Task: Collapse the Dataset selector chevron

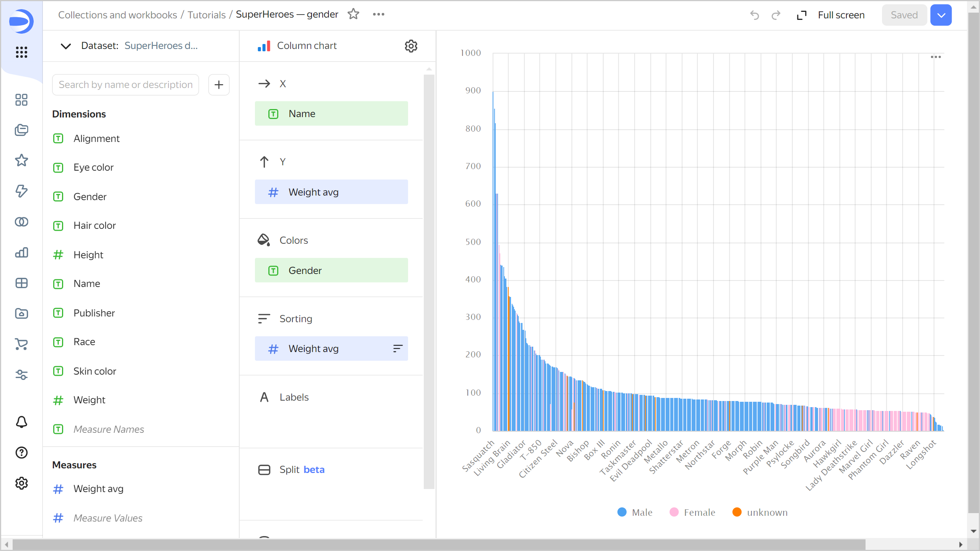Action: tap(66, 46)
